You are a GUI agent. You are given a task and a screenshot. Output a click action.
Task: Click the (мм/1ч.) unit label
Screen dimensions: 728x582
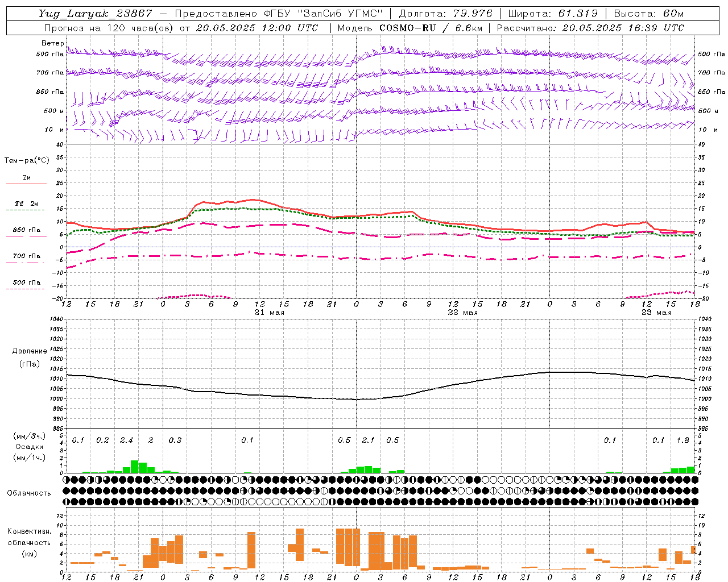click(29, 458)
